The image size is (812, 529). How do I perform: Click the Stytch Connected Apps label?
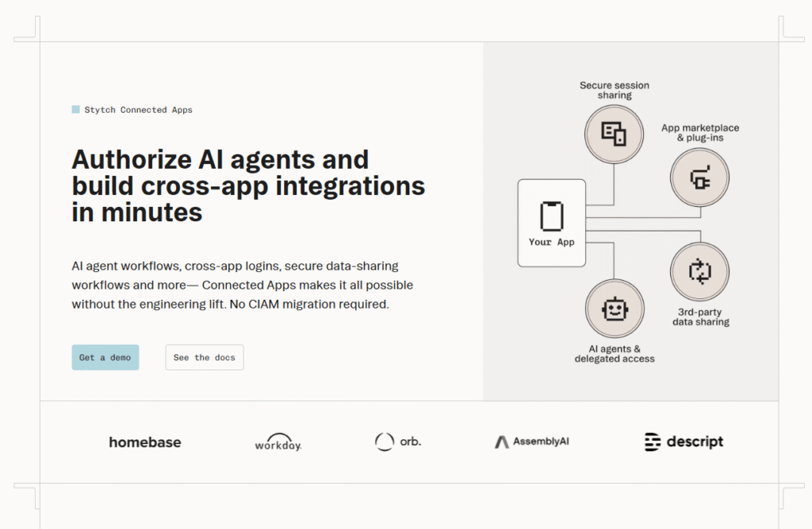coord(138,110)
